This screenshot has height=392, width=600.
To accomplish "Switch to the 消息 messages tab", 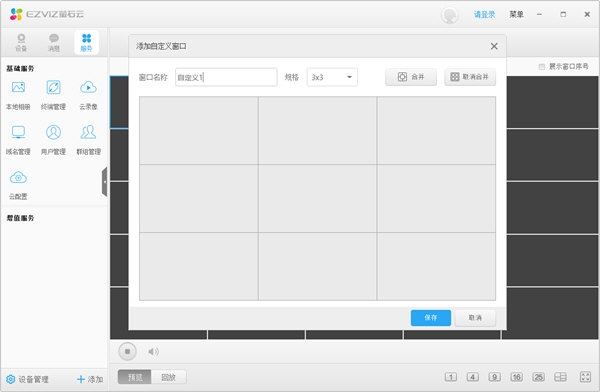I will click(54, 42).
